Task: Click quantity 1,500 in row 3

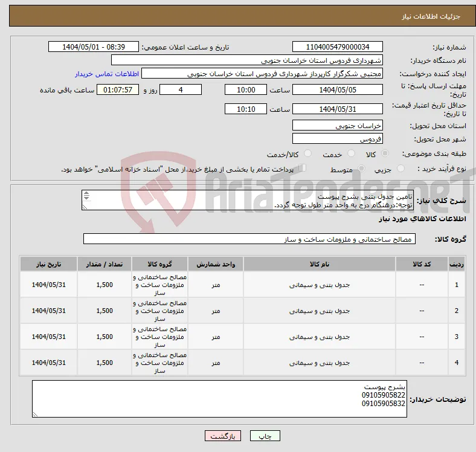Action: 105,337
